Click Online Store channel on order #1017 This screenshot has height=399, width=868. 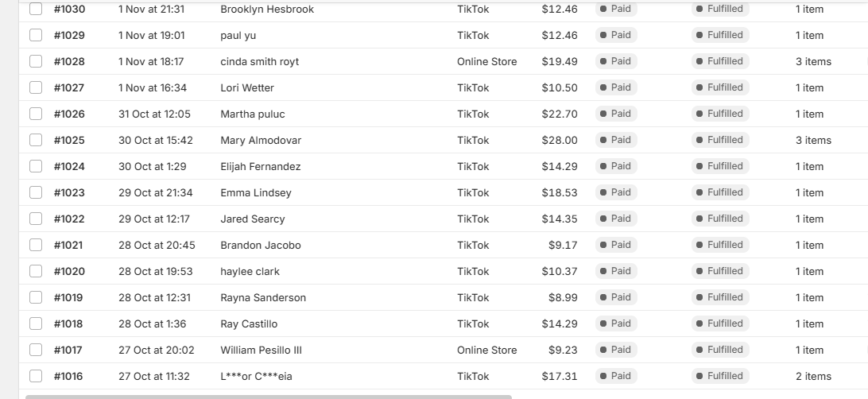pos(486,351)
